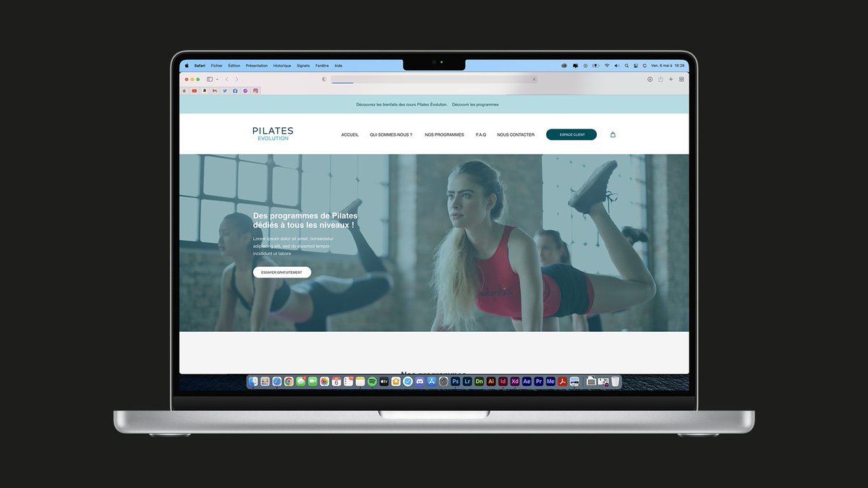Open YouTube favorite in bookmarks bar
Screen dimensions: 868x488
[x=195, y=91]
